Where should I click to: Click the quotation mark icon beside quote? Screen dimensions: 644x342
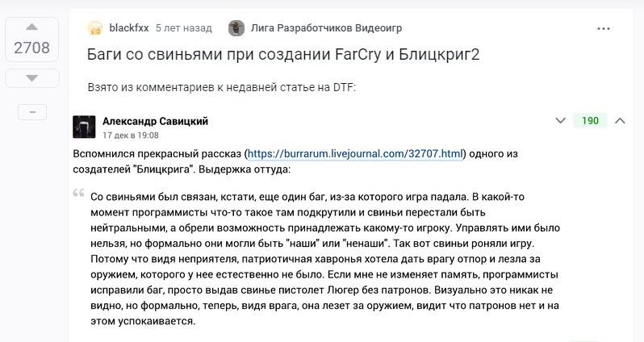click(x=79, y=193)
